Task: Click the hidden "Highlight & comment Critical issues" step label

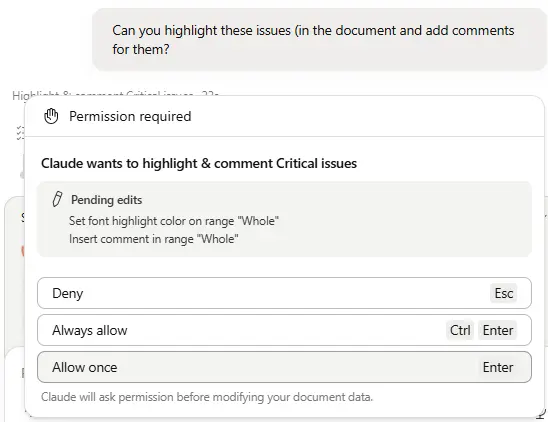Action: (115, 95)
